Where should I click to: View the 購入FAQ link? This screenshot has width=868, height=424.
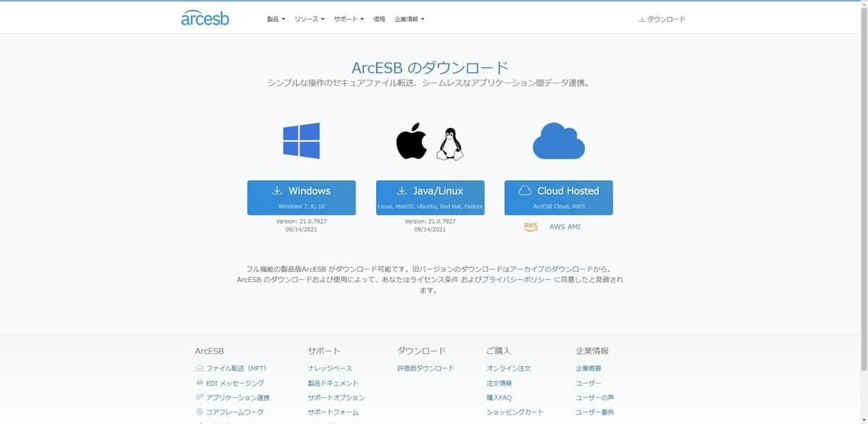499,397
